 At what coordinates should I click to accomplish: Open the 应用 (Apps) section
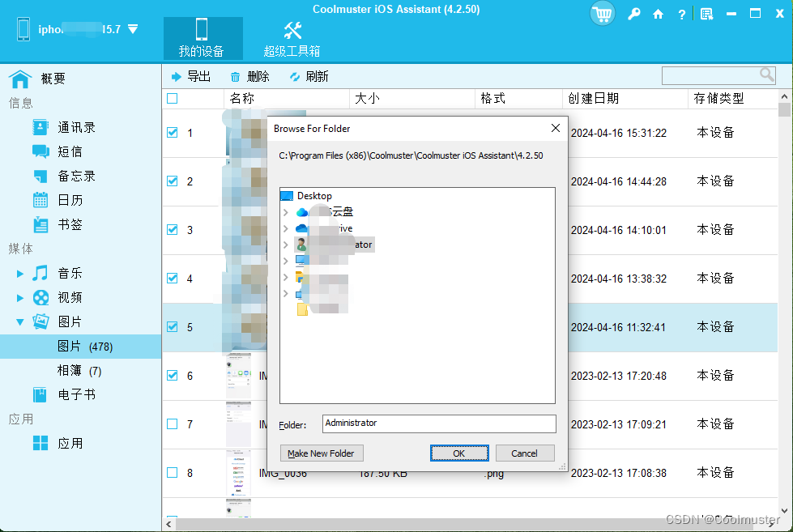pyautogui.click(x=69, y=443)
